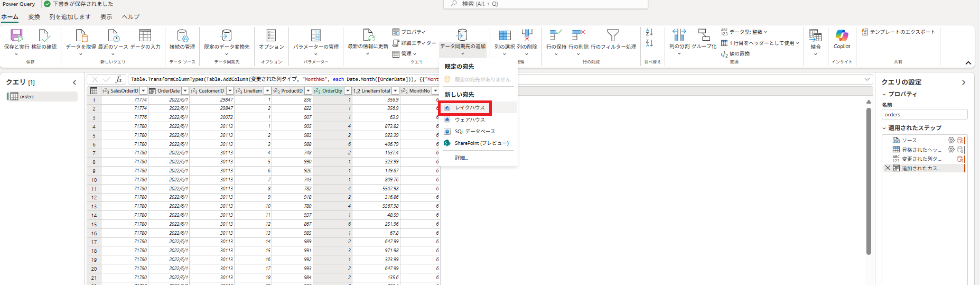Select ウェアハウス destination
Viewport: 980px width, 285px height.
click(x=478, y=120)
